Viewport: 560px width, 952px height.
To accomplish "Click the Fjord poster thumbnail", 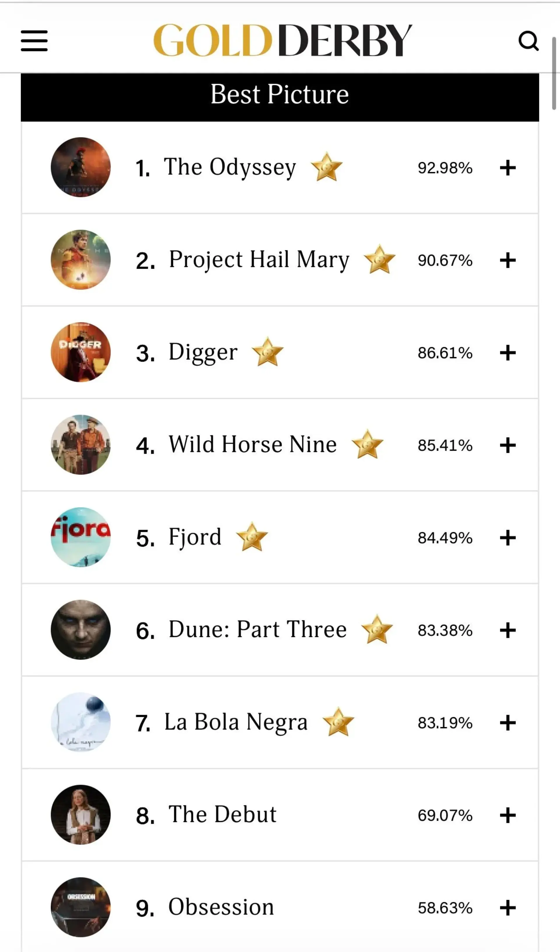I will 81,537.
